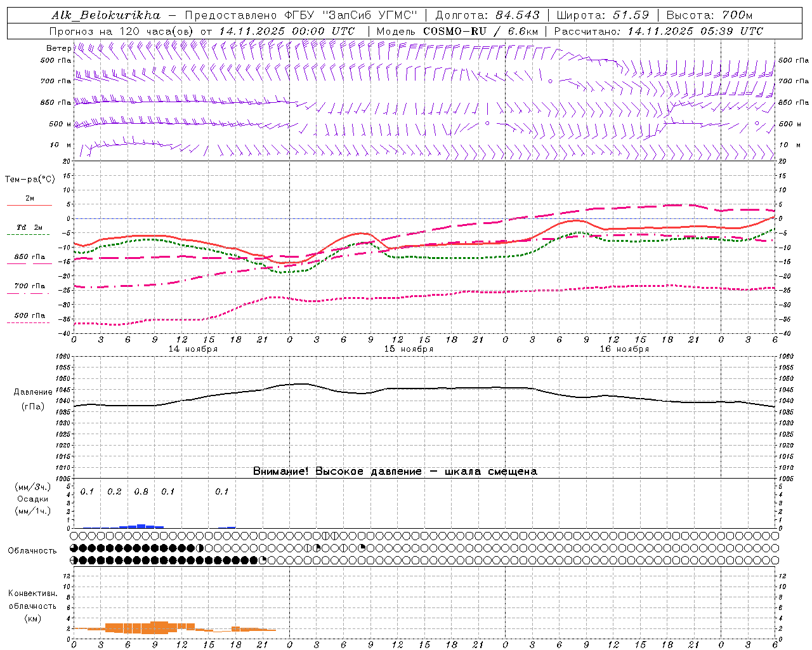Click the 0.2 precipitation amount value
Image resolution: width=812 pixels, height=650 pixels.
coord(114,492)
